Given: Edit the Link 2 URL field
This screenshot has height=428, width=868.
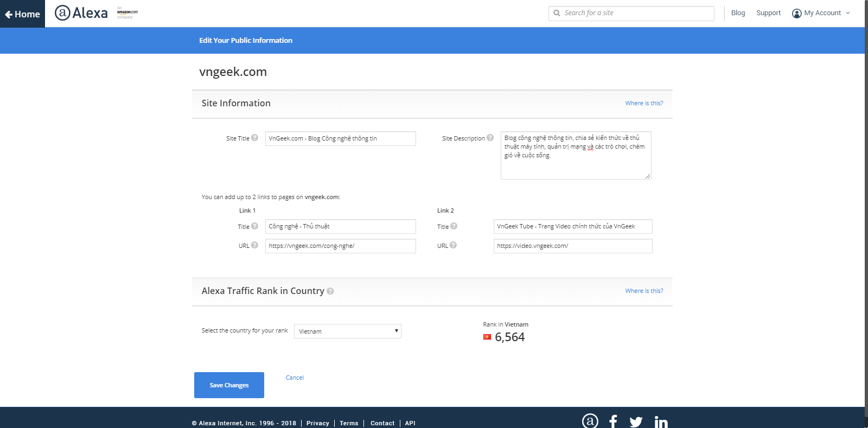Looking at the screenshot, I should coord(573,246).
